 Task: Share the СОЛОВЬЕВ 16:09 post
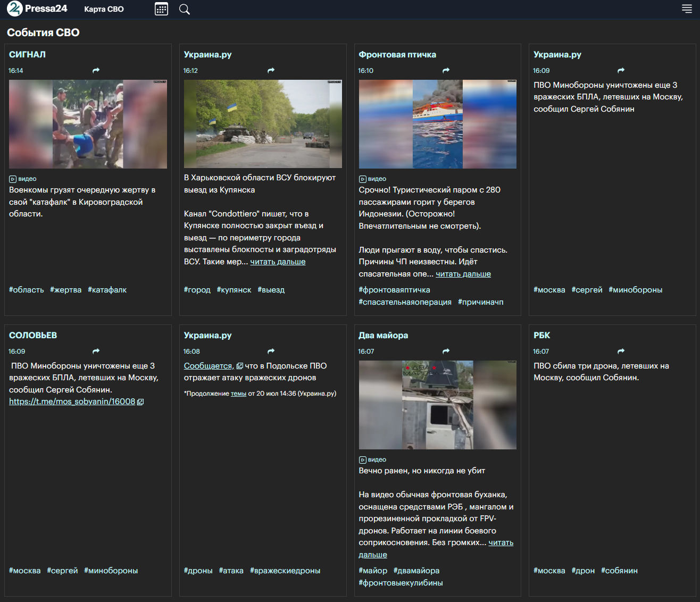pyautogui.click(x=96, y=351)
